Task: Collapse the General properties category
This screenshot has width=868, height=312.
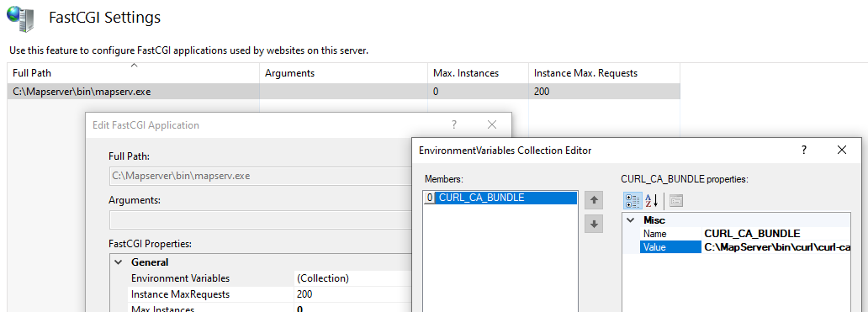Action: pos(118,262)
